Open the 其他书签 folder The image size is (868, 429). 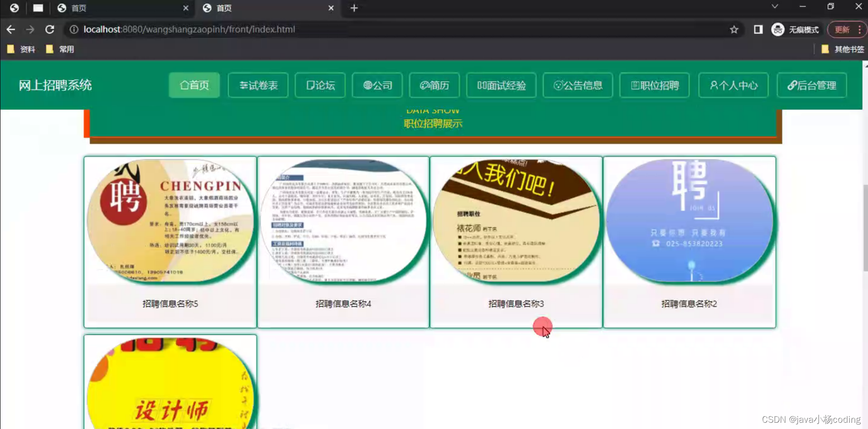coord(842,49)
